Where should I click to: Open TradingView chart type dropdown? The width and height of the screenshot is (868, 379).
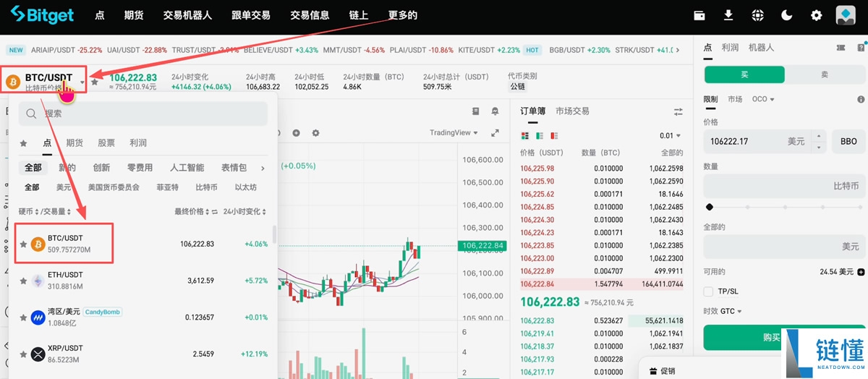(x=454, y=133)
